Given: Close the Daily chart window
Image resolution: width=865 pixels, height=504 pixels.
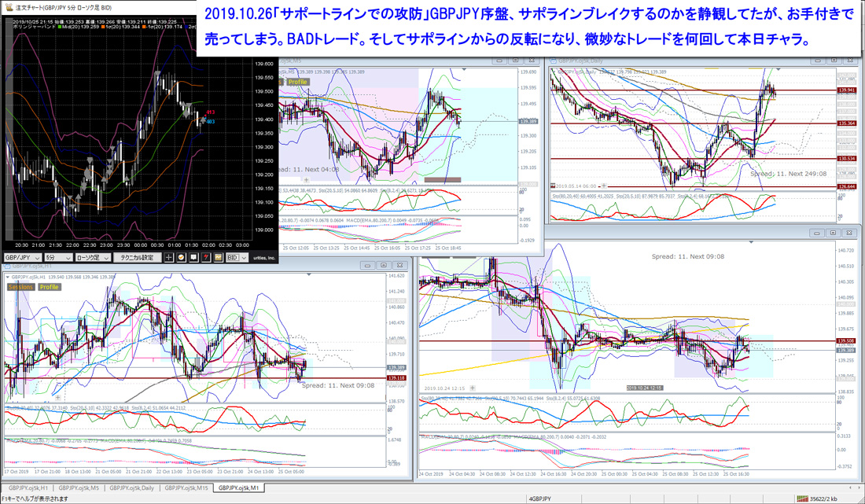Looking at the screenshot, I should (850, 61).
